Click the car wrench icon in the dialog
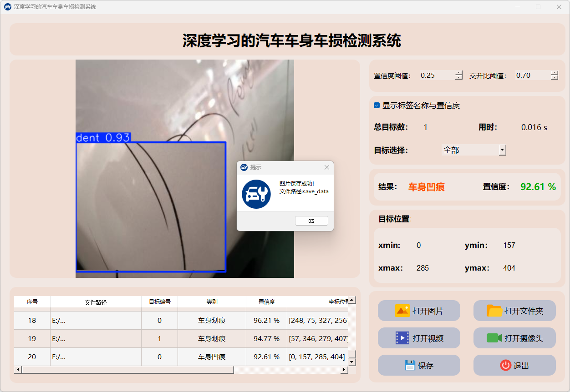Viewport: 570px width, 392px height. 256,194
